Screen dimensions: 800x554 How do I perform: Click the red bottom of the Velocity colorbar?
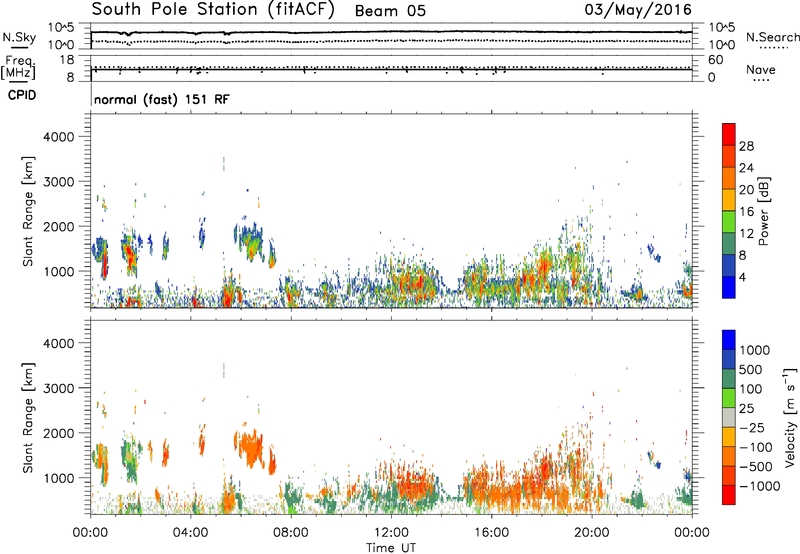tap(729, 495)
